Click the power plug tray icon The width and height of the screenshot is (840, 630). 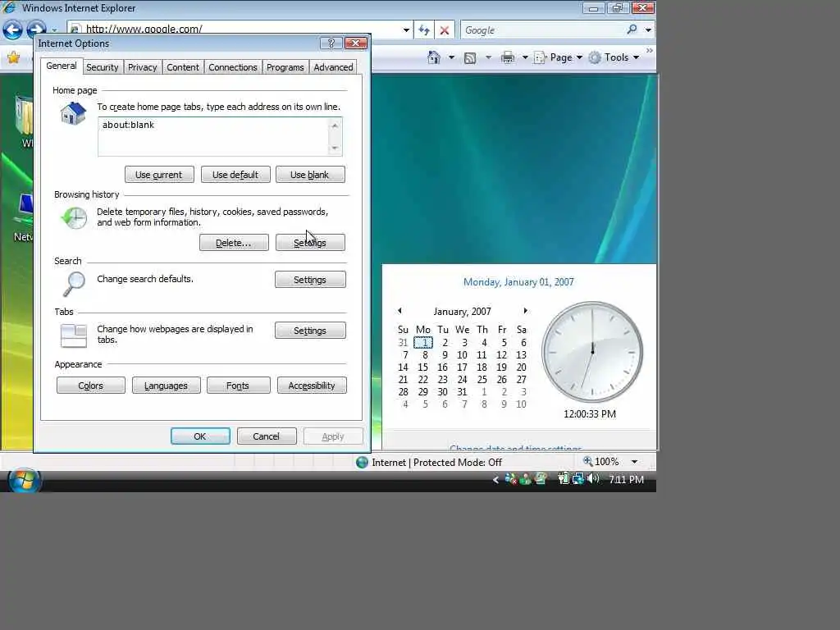pyautogui.click(x=563, y=478)
